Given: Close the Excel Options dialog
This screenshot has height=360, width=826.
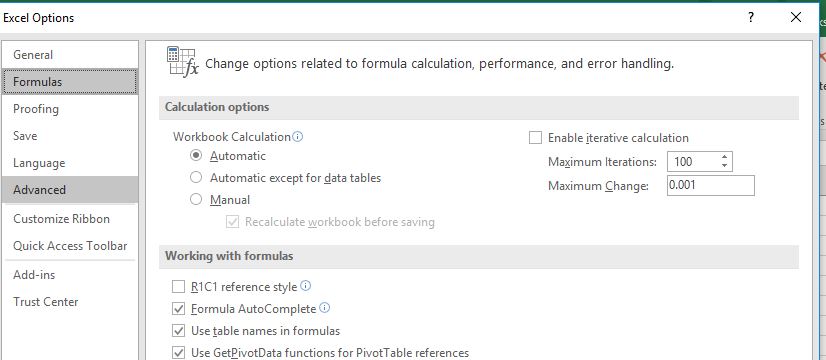Looking at the screenshot, I should [796, 17].
